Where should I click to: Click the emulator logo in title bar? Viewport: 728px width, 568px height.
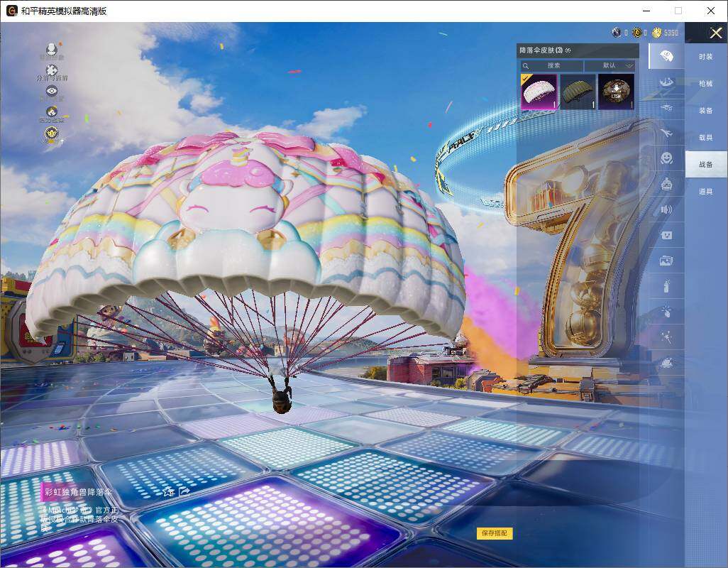point(11,11)
